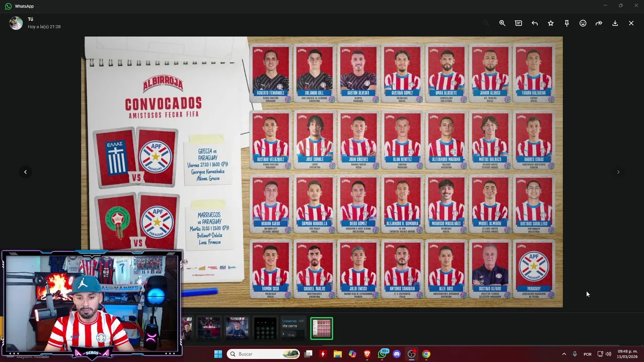Pin this image message
The width and height of the screenshot is (644, 362).
(567, 23)
